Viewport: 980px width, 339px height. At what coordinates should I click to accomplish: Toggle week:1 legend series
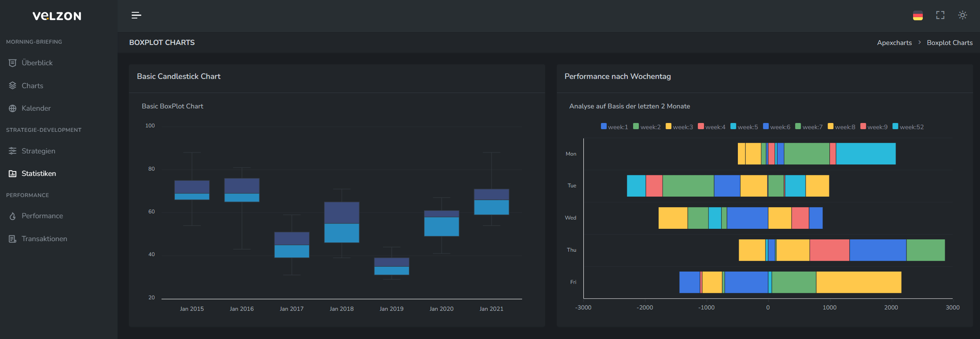pos(614,127)
